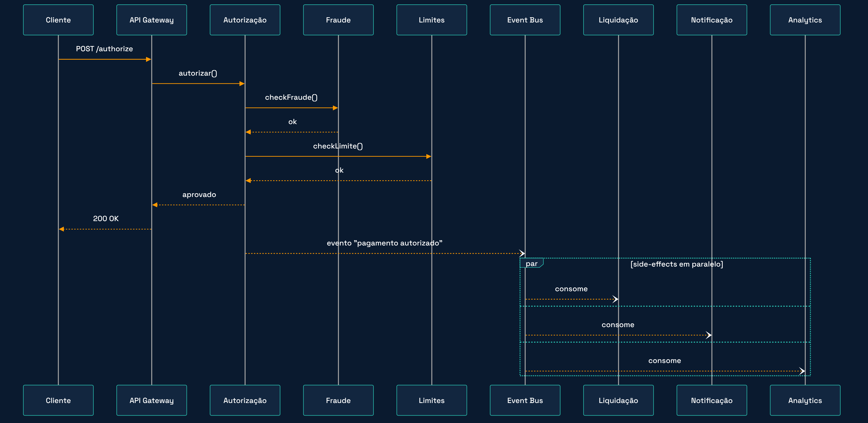Click the bottom Analytics participant box
868x423 pixels.
805,400
